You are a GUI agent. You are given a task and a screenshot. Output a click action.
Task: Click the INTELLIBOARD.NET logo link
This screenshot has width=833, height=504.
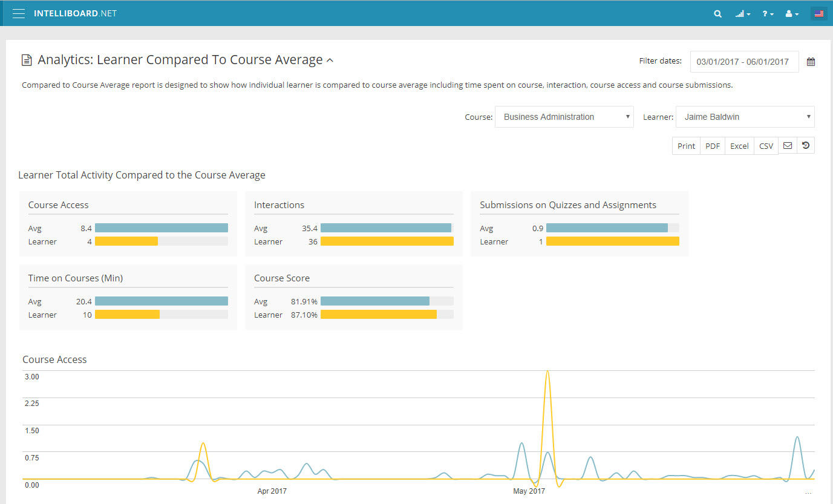[x=75, y=13]
